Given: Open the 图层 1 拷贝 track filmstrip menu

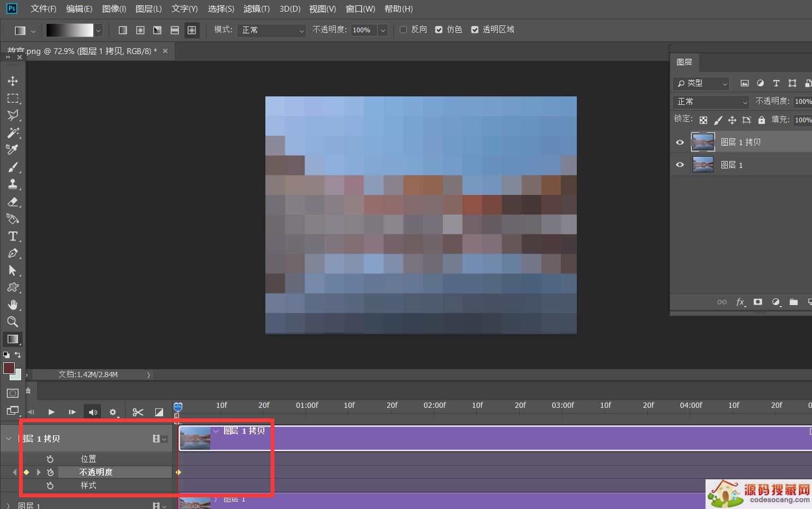Looking at the screenshot, I should [x=159, y=439].
